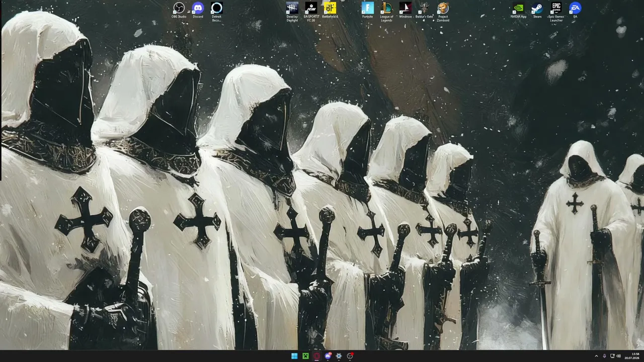Open the Windows Start menu

point(294,356)
